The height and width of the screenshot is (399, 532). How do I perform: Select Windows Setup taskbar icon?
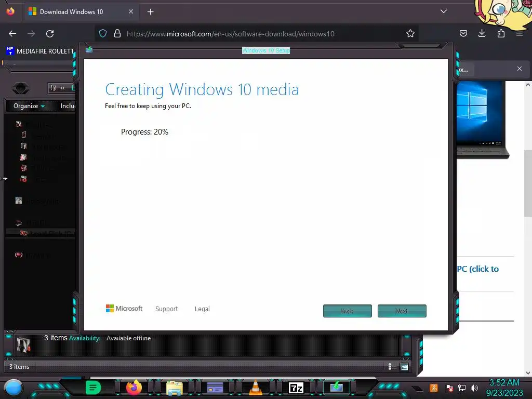pyautogui.click(x=336, y=388)
